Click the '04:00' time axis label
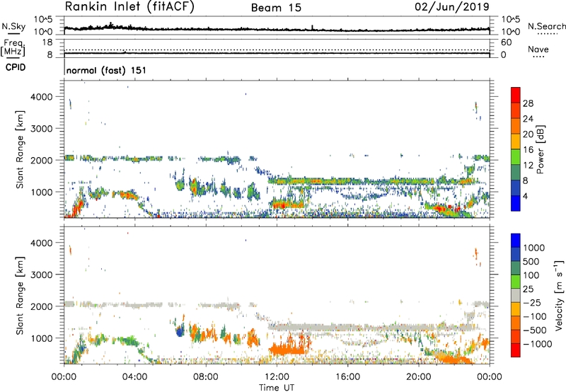Screen dimensions: 566x392 (134, 377)
